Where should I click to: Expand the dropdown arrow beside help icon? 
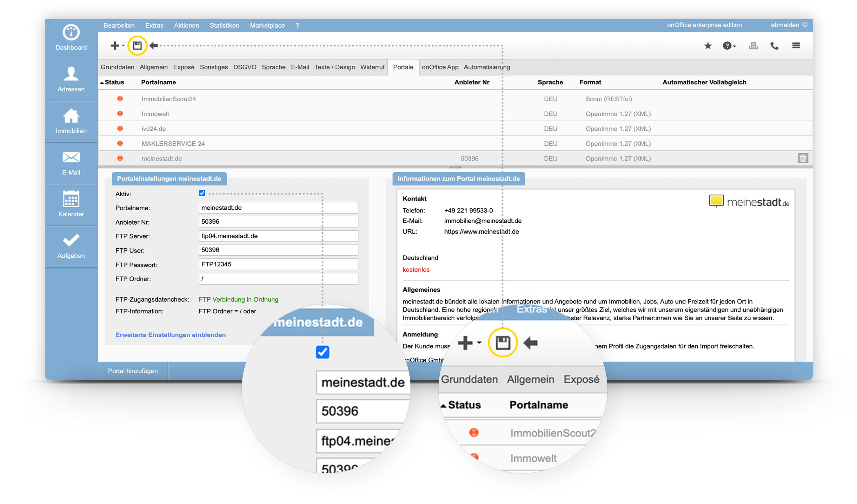tap(734, 46)
